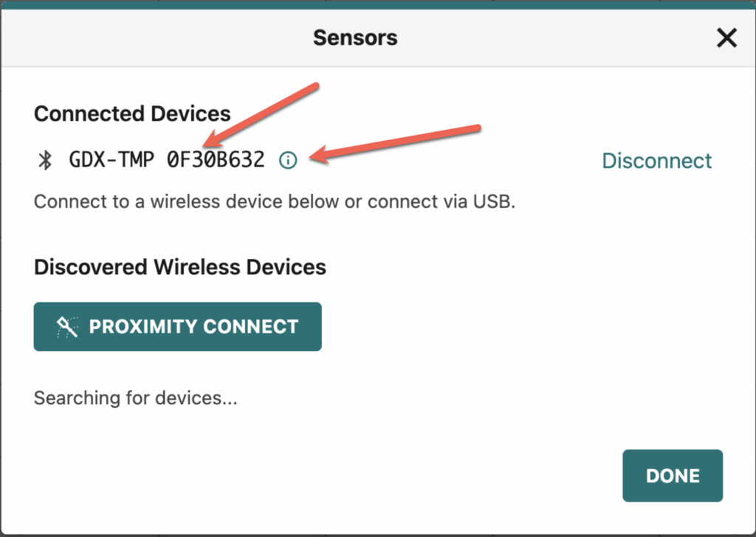This screenshot has width=756, height=537.
Task: Click the red arrow pointing at device ID
Action: [261, 115]
